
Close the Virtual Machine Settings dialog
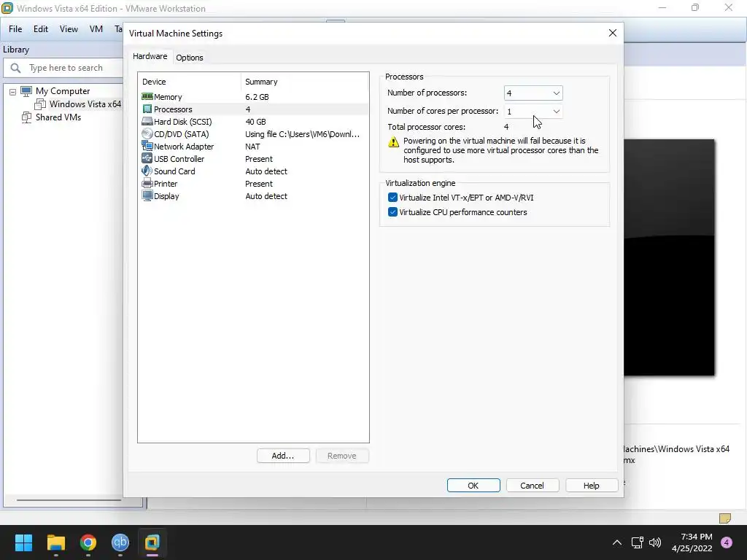[x=613, y=33]
